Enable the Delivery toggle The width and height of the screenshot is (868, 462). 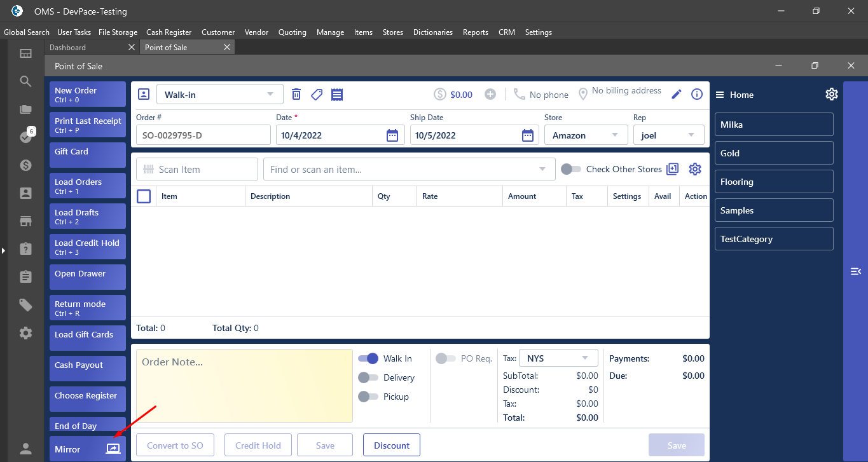[x=368, y=377]
